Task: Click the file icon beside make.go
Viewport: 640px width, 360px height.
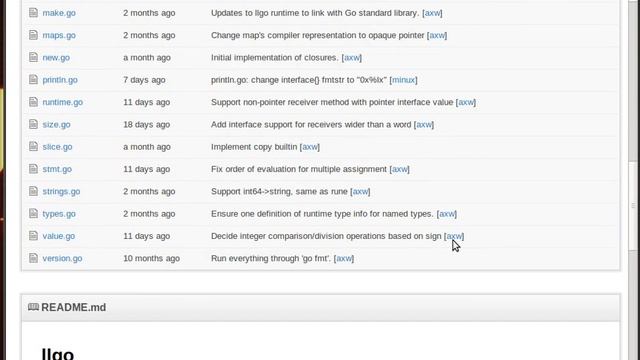Action: click(x=33, y=13)
